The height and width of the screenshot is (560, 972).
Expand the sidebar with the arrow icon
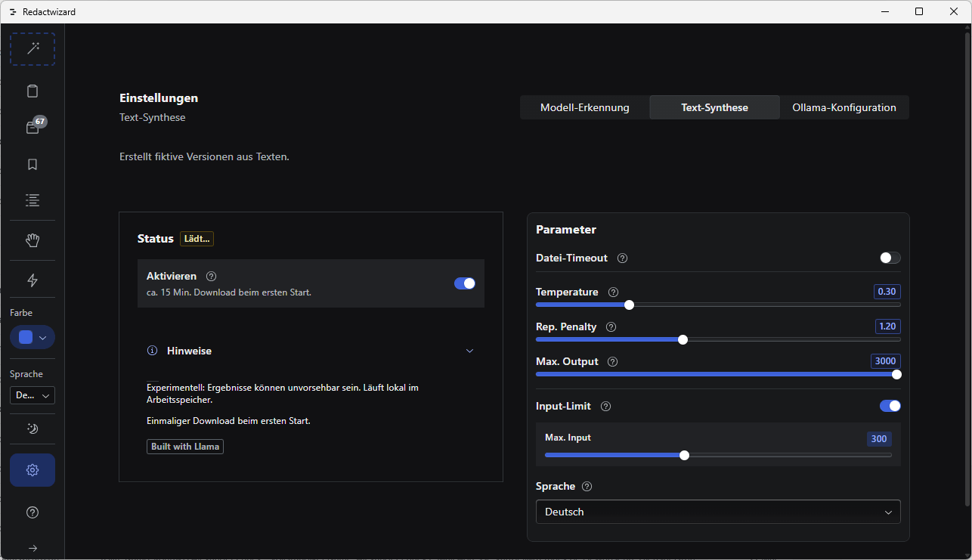coord(33,548)
